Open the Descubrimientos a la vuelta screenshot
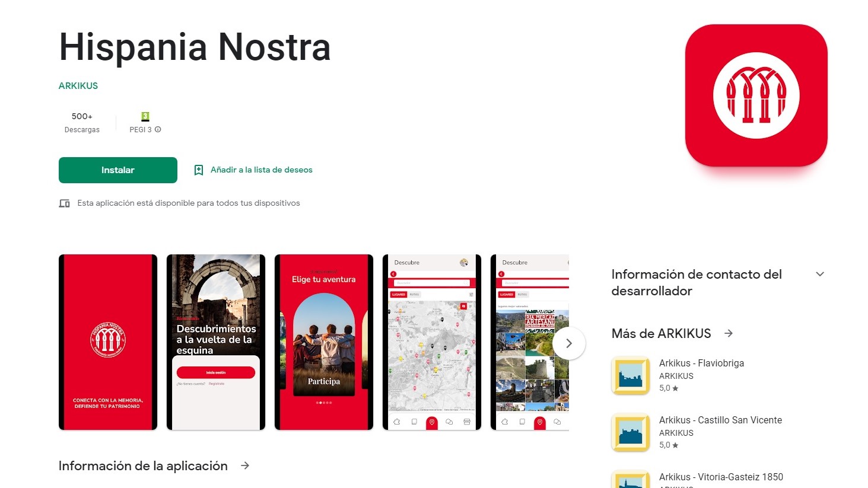Image resolution: width=868 pixels, height=488 pixels. (216, 342)
